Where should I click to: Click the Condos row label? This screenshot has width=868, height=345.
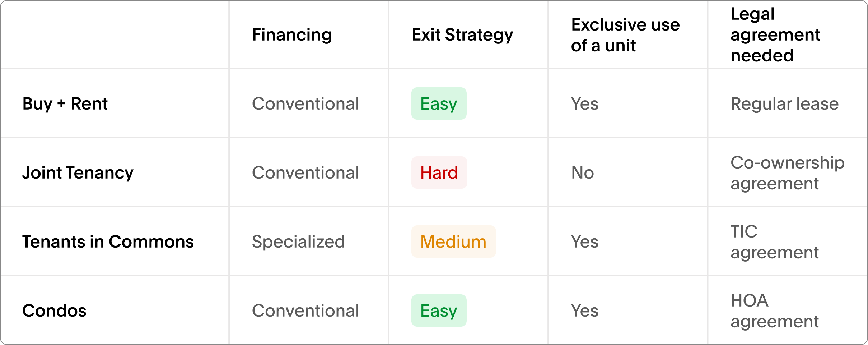coord(54,311)
